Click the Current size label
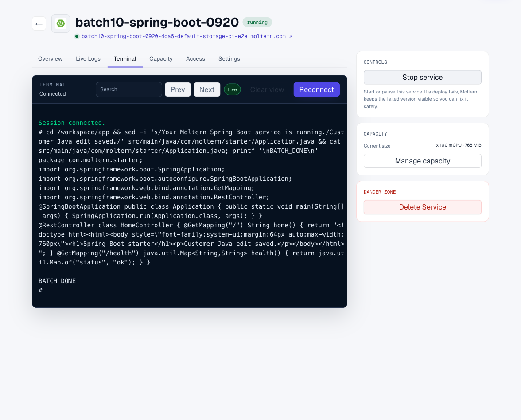Image resolution: width=521 pixels, height=420 pixels. tap(377, 146)
